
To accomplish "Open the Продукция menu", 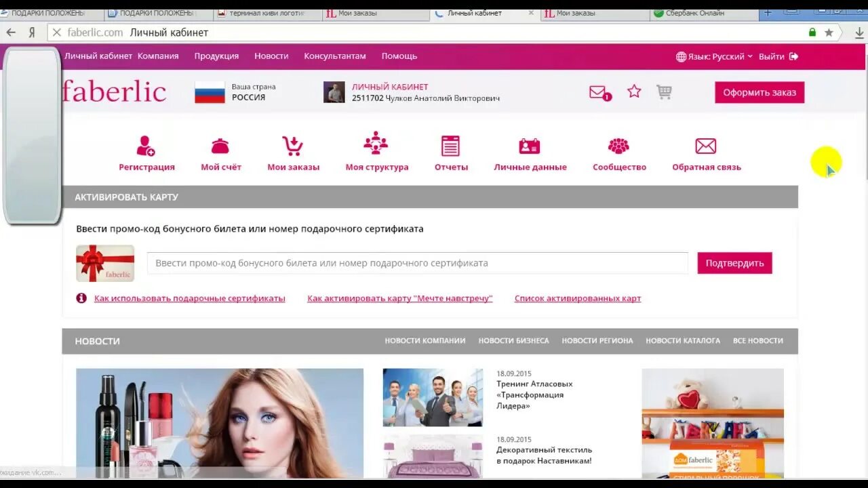I will pos(216,56).
